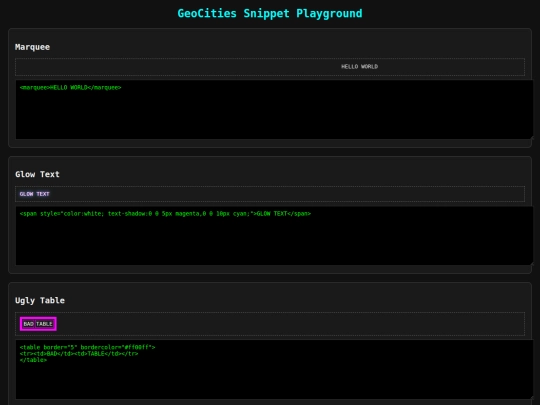Click the Marquee section heading
This screenshot has height=405, width=540.
tap(32, 47)
